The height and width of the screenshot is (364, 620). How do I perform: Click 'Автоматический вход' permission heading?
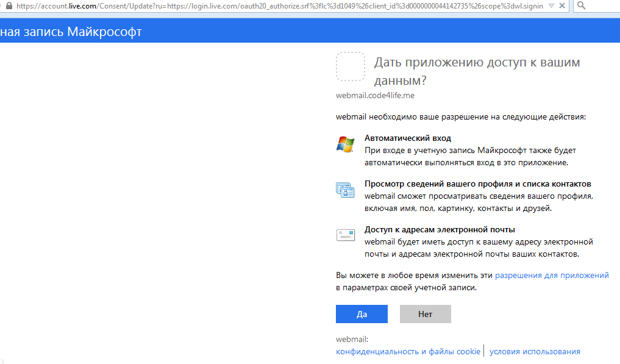pos(408,138)
